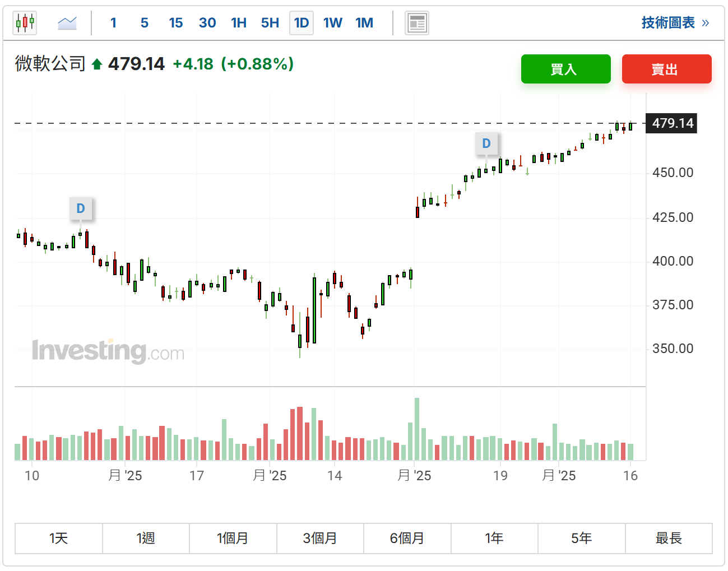The image size is (728, 571).
Task: Select the 5H interval
Action: point(270,23)
